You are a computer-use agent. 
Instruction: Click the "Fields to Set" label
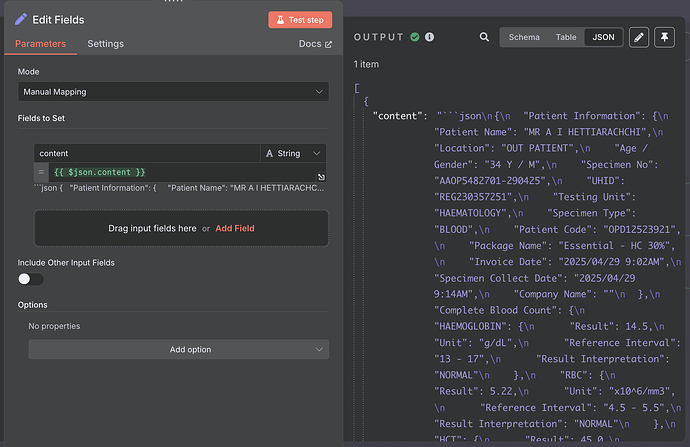[x=41, y=118]
